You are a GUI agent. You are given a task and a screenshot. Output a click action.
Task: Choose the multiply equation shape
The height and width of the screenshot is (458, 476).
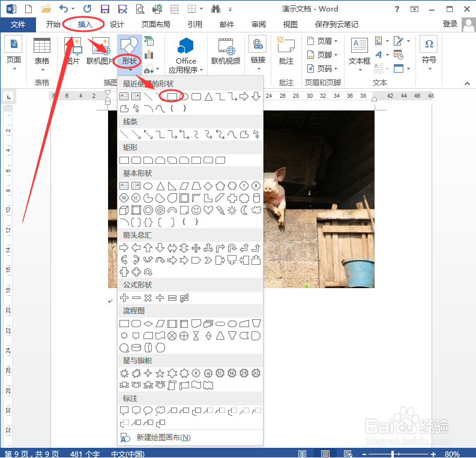(x=148, y=298)
